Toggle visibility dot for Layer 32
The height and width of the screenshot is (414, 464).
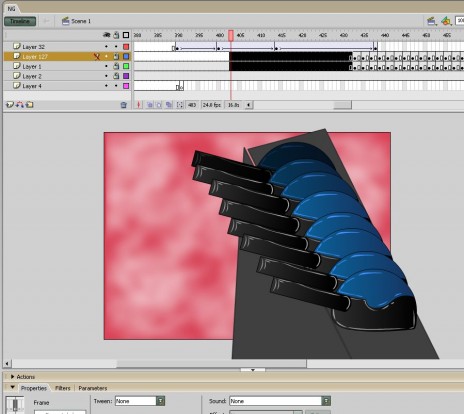(x=106, y=47)
